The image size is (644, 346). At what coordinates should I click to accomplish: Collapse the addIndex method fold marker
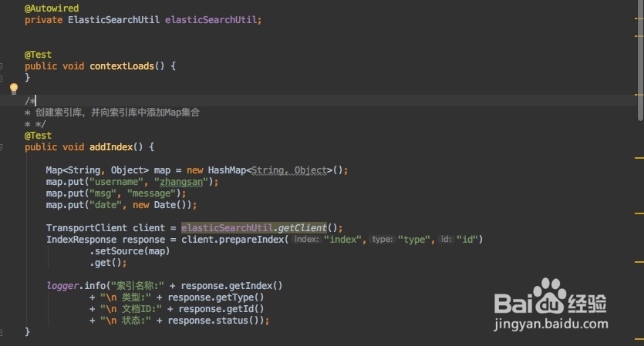(x=2, y=147)
